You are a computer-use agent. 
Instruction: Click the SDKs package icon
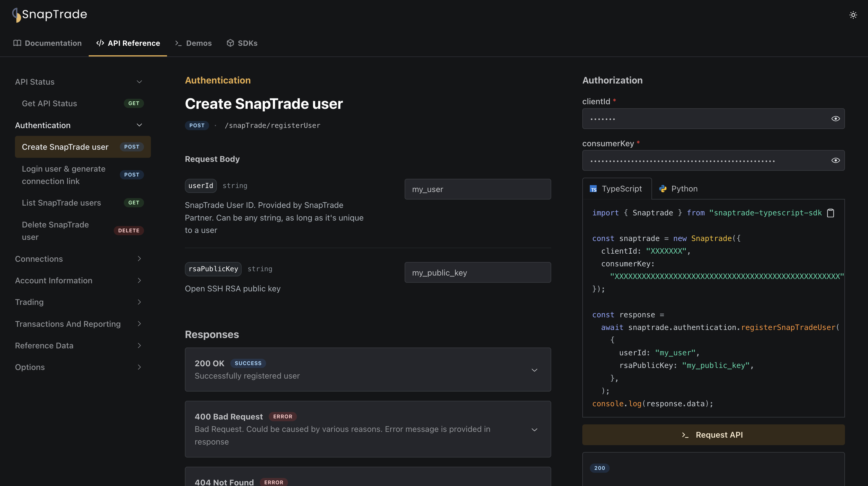pyautogui.click(x=230, y=42)
